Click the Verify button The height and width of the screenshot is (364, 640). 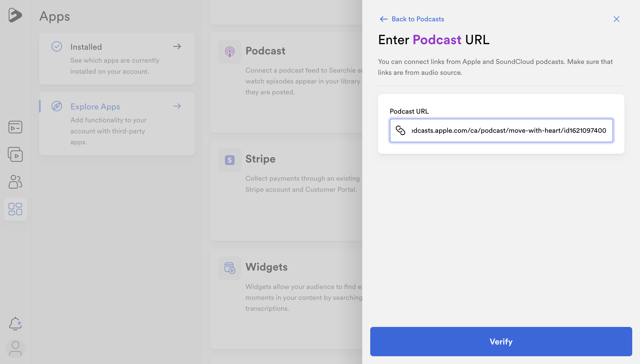pyautogui.click(x=501, y=342)
